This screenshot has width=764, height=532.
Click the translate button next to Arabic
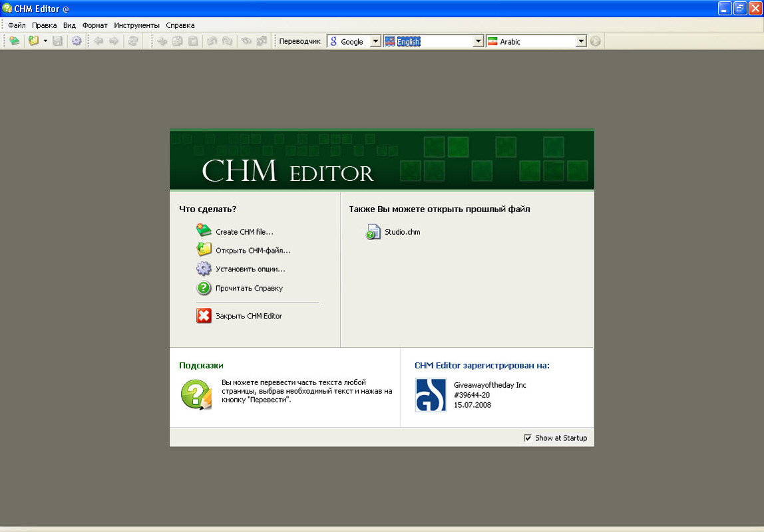pos(596,41)
